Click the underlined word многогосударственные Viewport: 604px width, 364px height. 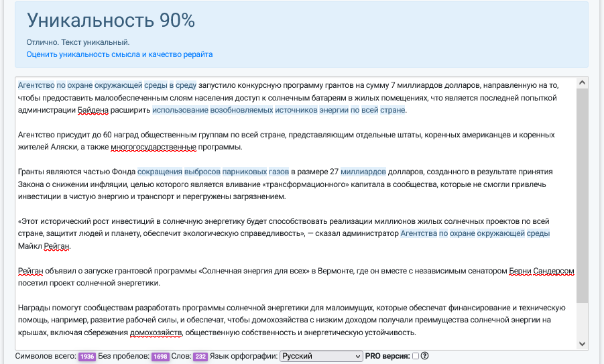[x=154, y=147]
